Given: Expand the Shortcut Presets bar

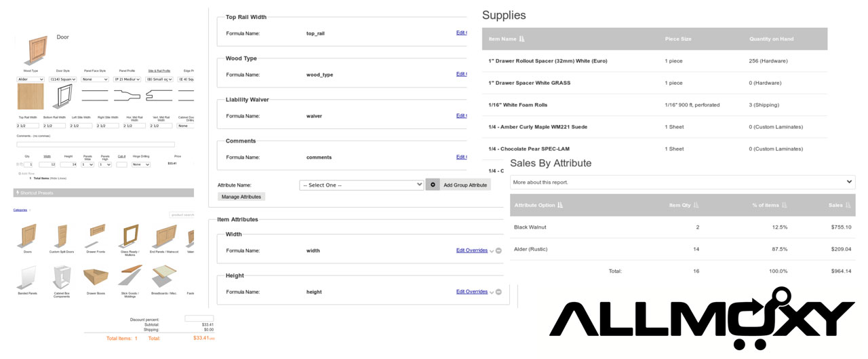Looking at the screenshot, I should pyautogui.click(x=103, y=193).
